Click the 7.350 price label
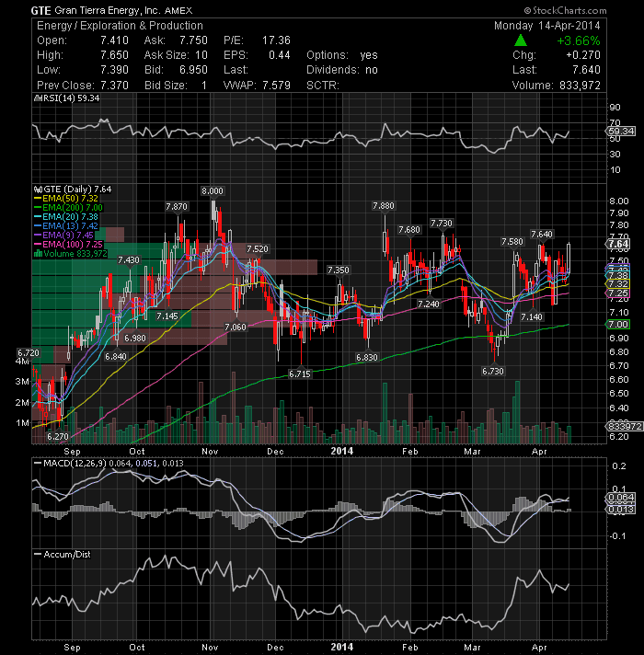The image size is (644, 655). click(338, 270)
